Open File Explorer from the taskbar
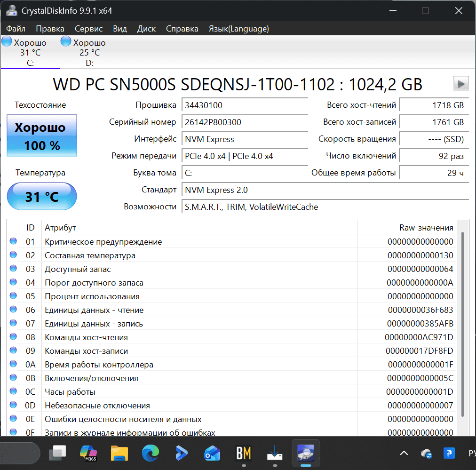Image resolution: width=476 pixels, height=470 pixels. click(119, 453)
